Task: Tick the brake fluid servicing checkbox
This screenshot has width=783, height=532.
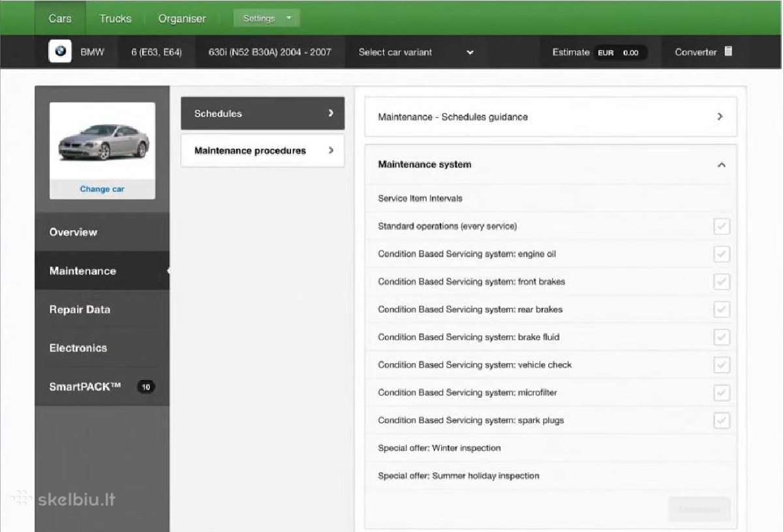Action: coord(721,337)
